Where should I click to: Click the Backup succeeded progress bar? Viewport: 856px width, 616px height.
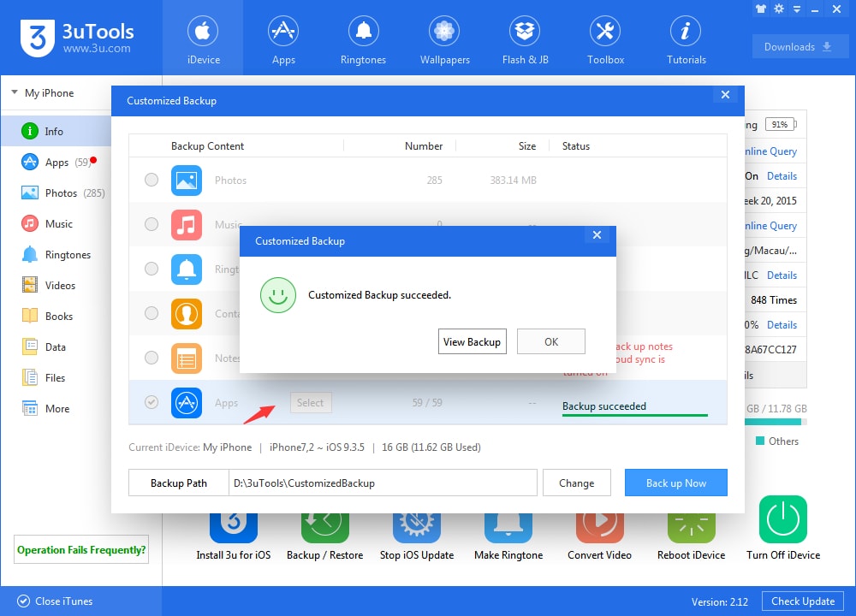pyautogui.click(x=635, y=415)
